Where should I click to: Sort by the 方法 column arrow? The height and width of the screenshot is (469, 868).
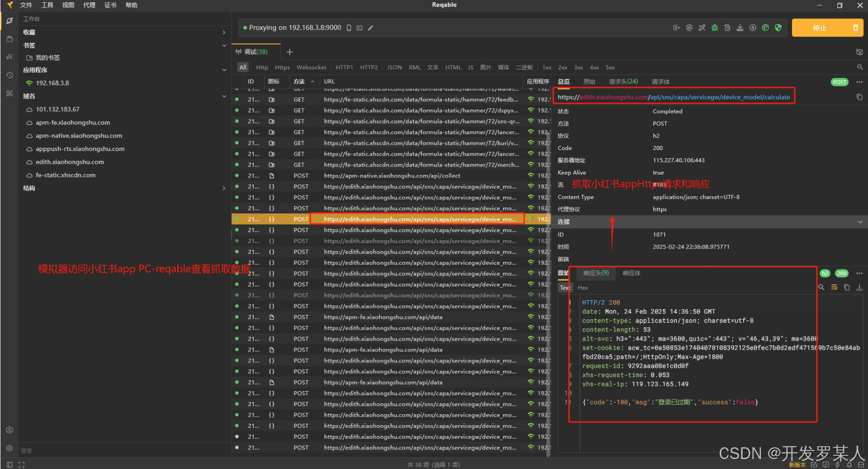tap(312, 82)
